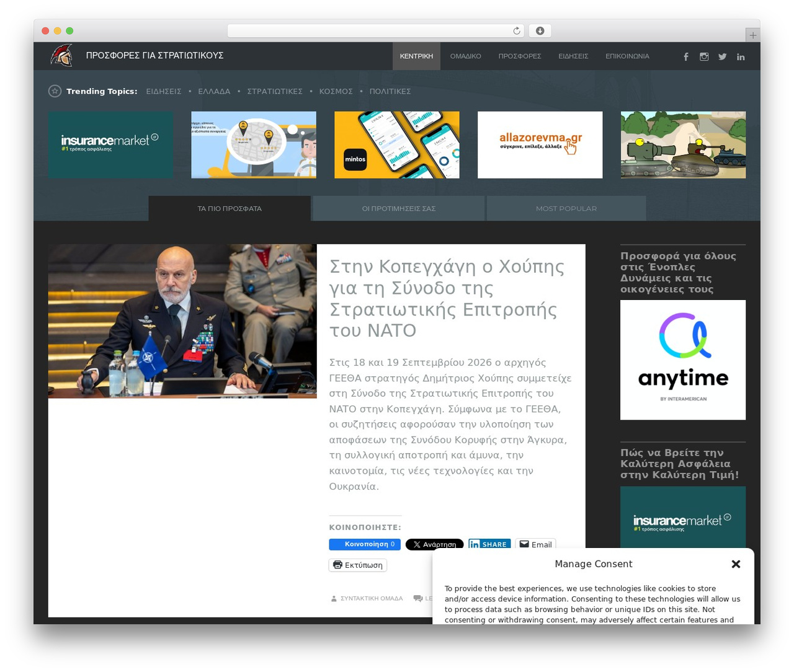
Task: Click the reload icon in address bar
Action: tap(517, 30)
